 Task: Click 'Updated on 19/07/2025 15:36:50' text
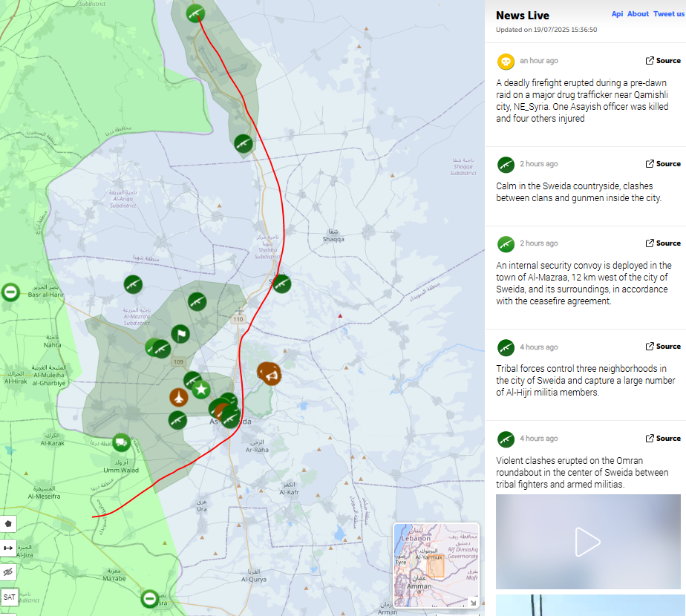(x=546, y=30)
